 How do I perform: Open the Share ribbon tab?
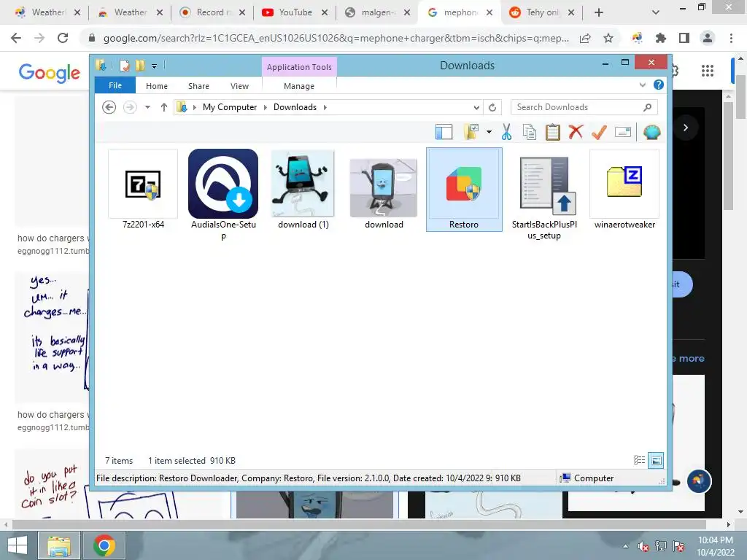(198, 86)
